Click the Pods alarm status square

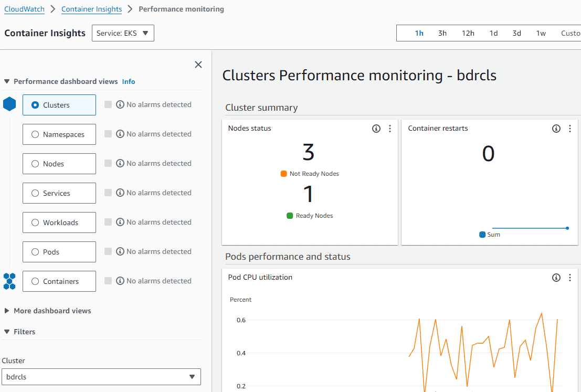click(108, 251)
